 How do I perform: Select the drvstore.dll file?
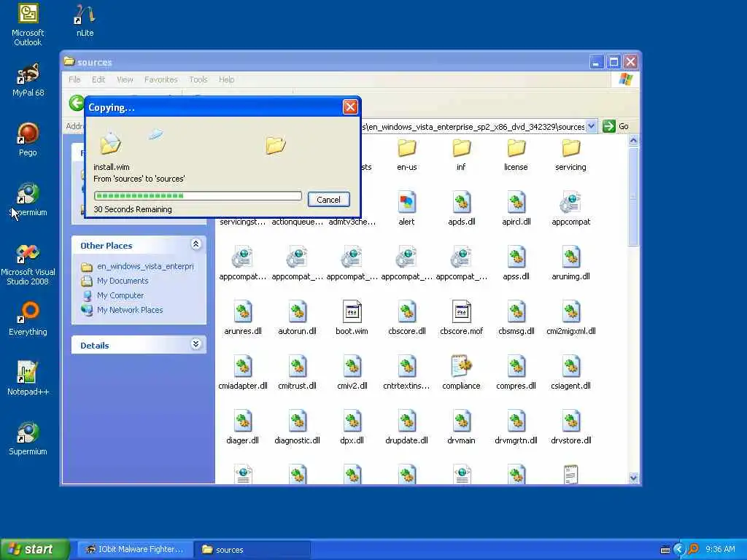pyautogui.click(x=570, y=427)
